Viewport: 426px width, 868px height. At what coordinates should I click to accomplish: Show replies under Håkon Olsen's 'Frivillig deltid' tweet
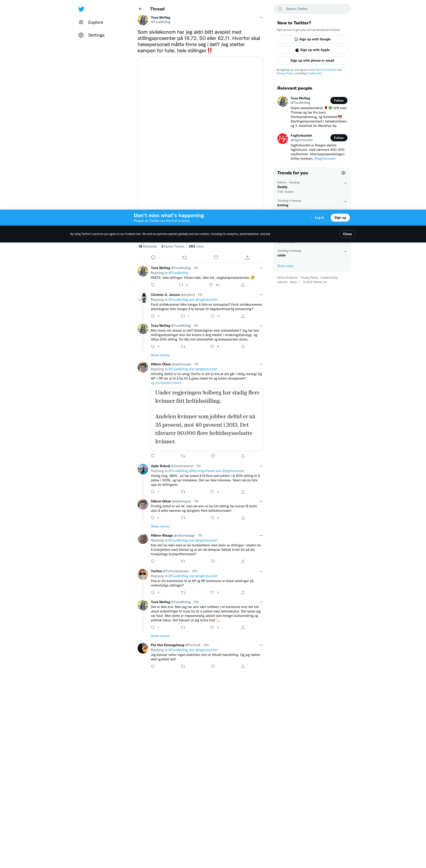(160, 527)
